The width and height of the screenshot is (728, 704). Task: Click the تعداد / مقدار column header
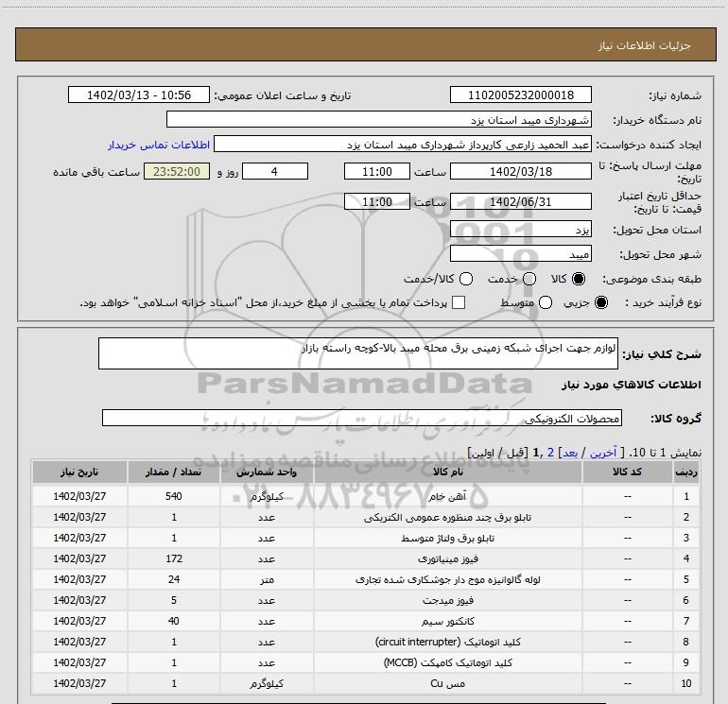click(174, 472)
